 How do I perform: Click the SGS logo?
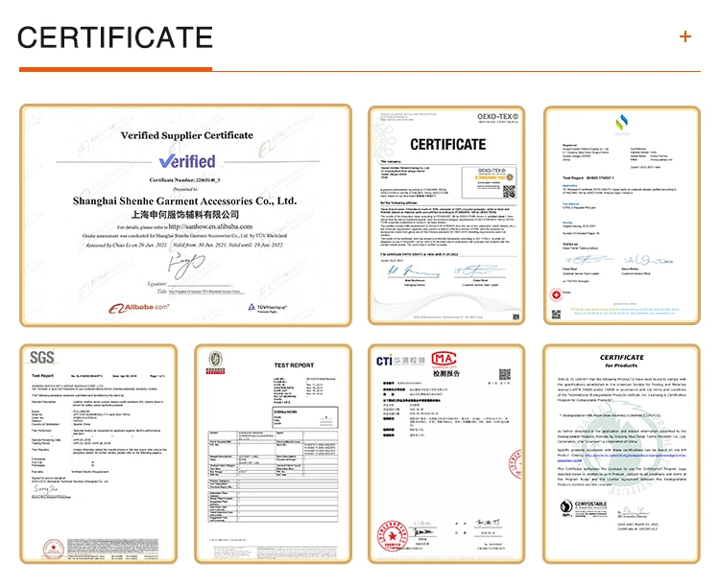point(42,357)
